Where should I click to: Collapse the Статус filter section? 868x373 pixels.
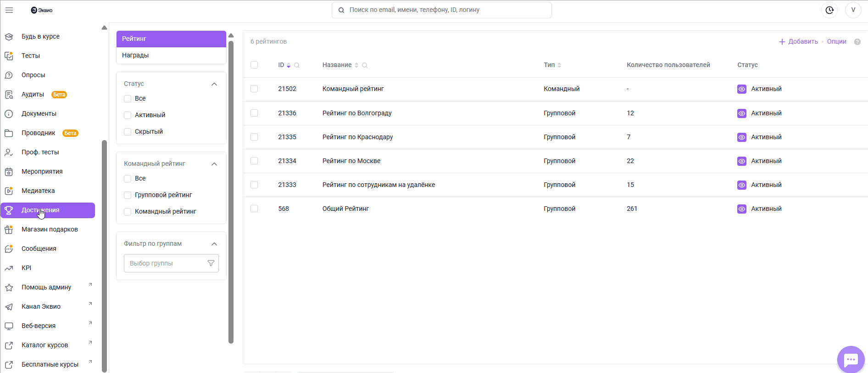214,84
